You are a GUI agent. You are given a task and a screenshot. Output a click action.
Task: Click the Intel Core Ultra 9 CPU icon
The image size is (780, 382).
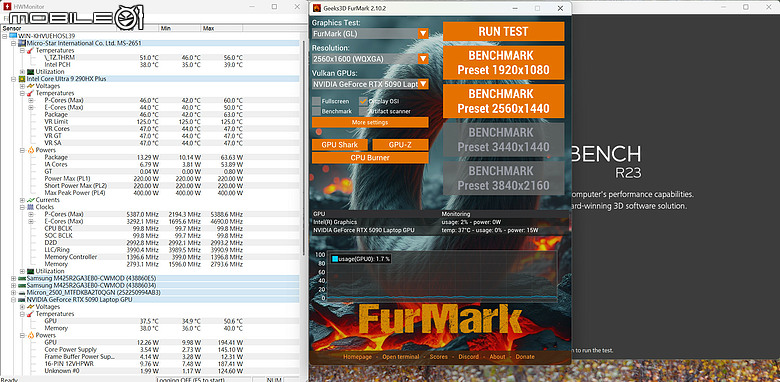point(22,79)
